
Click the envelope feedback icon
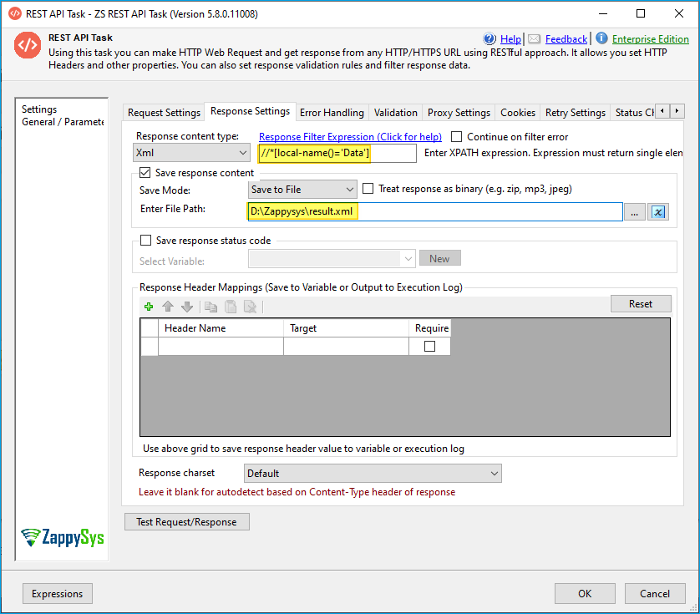[534, 38]
